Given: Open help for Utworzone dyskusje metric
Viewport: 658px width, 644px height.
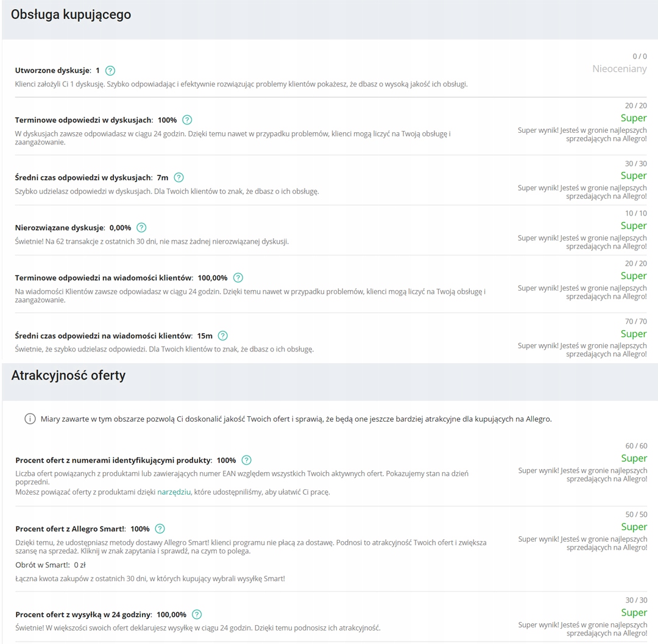Looking at the screenshot, I should point(110,71).
